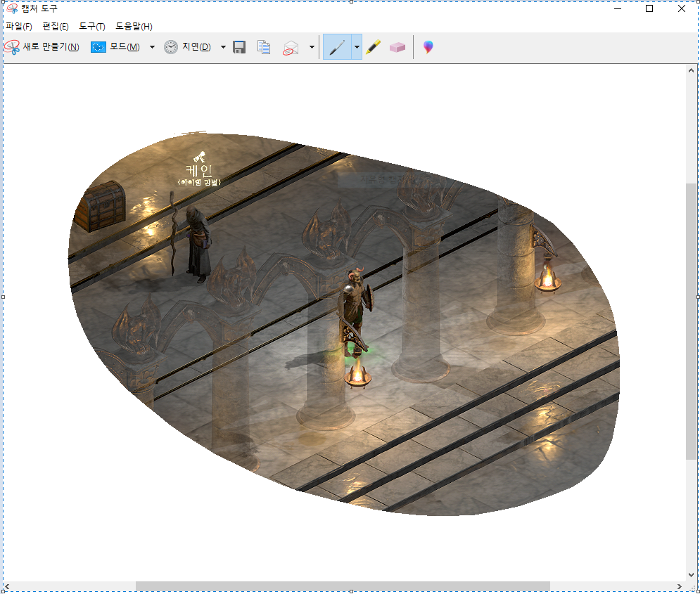Click the 지연(D) delay button
Image resolution: width=700 pixels, height=594 pixels.
(x=187, y=47)
